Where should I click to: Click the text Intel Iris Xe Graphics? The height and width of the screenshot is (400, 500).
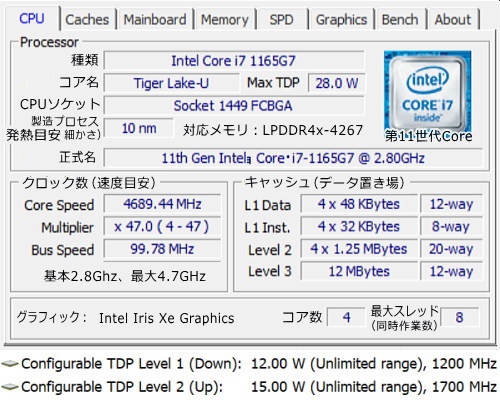pos(167,318)
